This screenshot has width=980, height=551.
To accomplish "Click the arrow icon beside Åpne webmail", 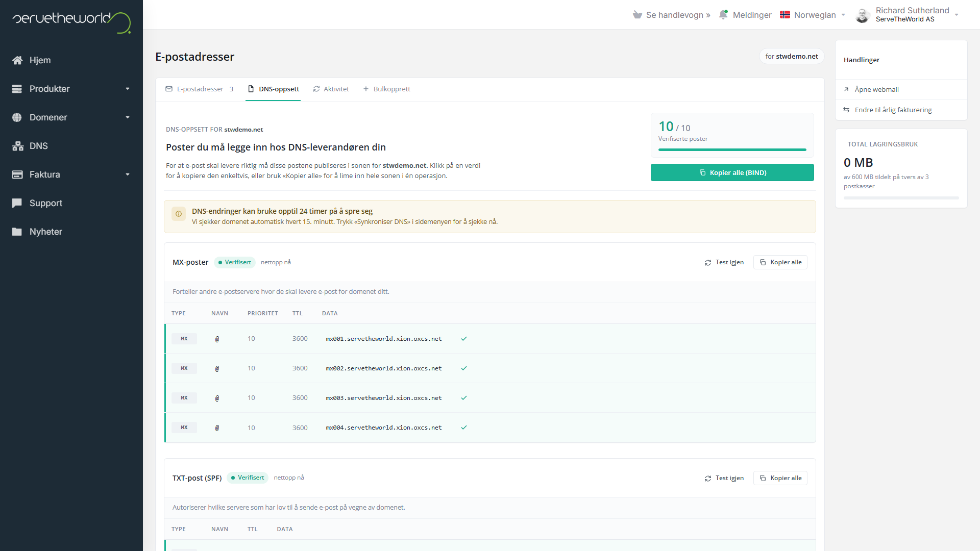I will (846, 89).
